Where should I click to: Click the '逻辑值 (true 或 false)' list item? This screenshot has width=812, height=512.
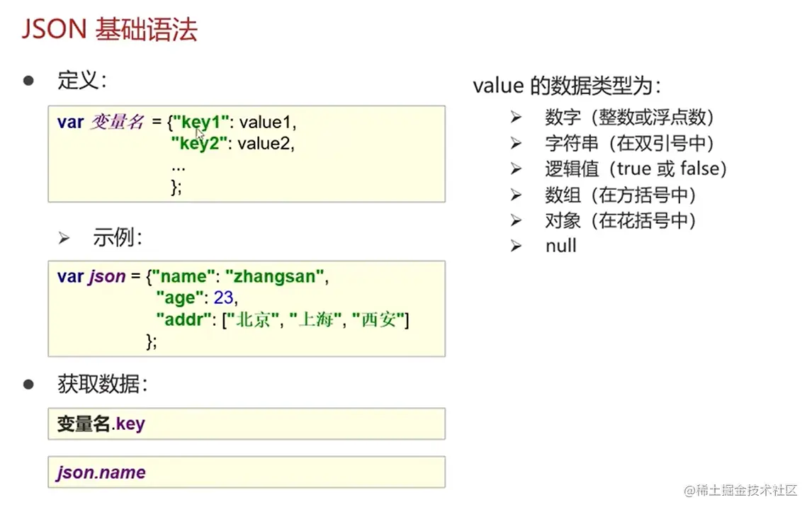click(x=636, y=169)
